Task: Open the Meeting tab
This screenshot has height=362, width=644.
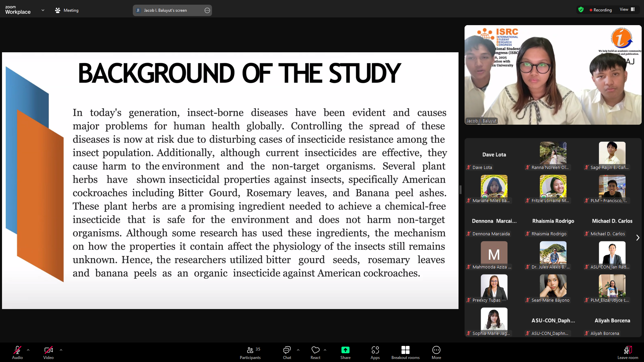Action: click(x=67, y=10)
